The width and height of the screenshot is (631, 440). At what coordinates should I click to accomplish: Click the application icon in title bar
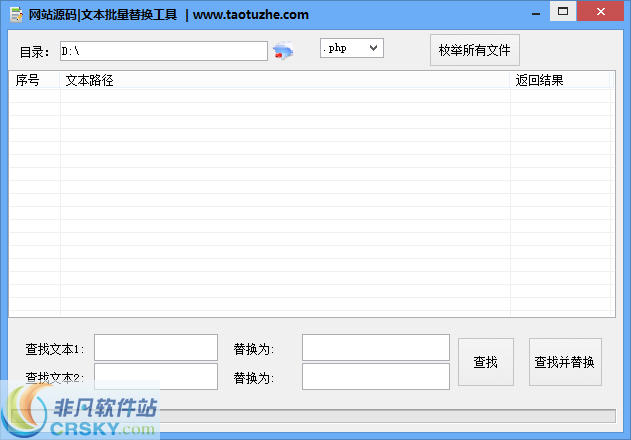point(16,14)
